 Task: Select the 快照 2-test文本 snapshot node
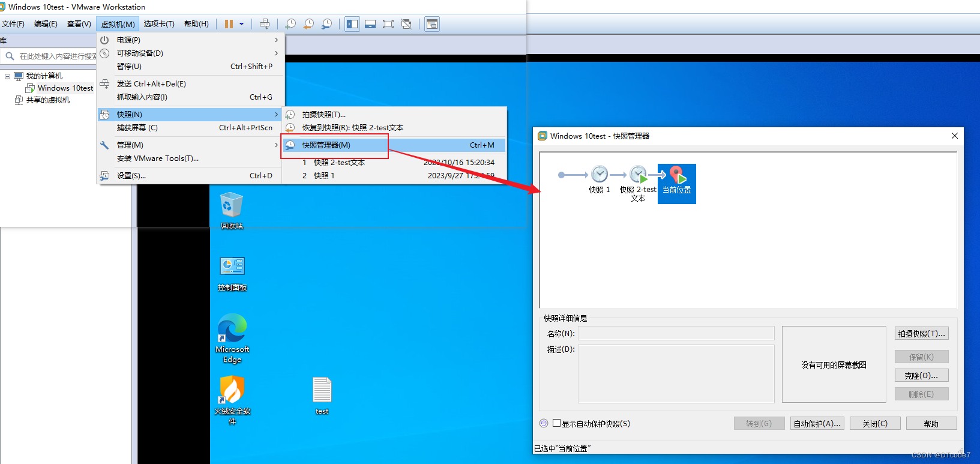[638, 184]
